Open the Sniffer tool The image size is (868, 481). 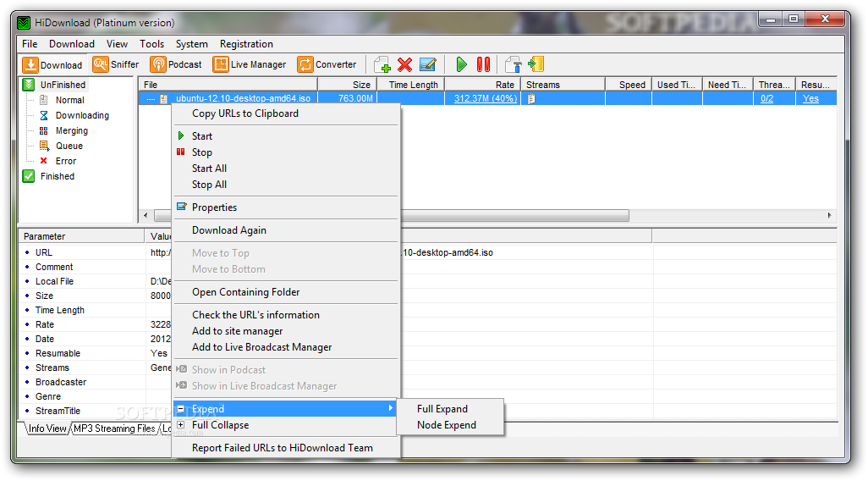pyautogui.click(x=116, y=65)
